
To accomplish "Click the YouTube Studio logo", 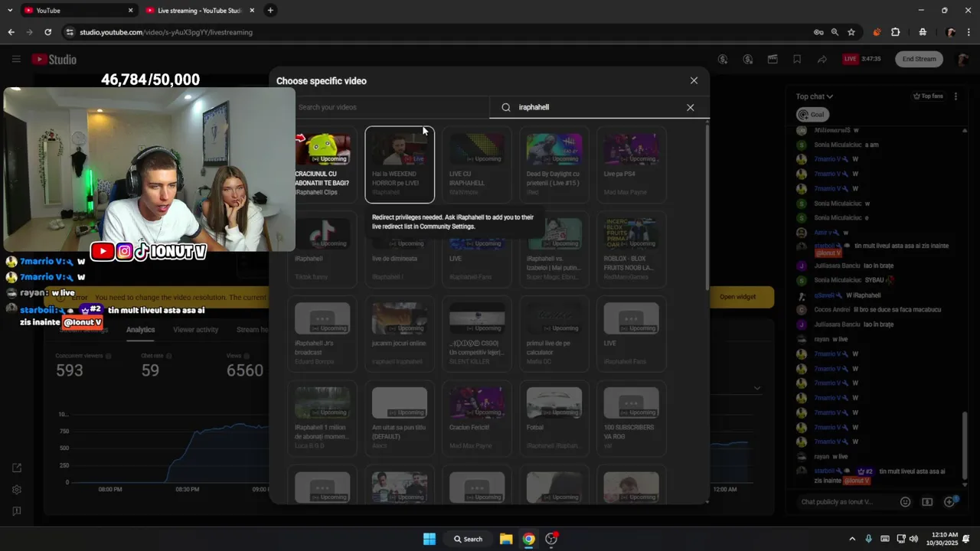I will 54,59.
